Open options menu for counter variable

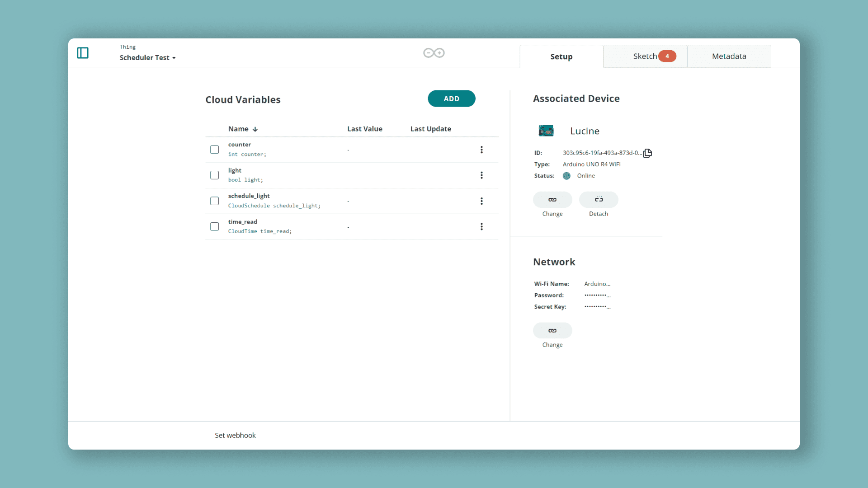(x=481, y=150)
